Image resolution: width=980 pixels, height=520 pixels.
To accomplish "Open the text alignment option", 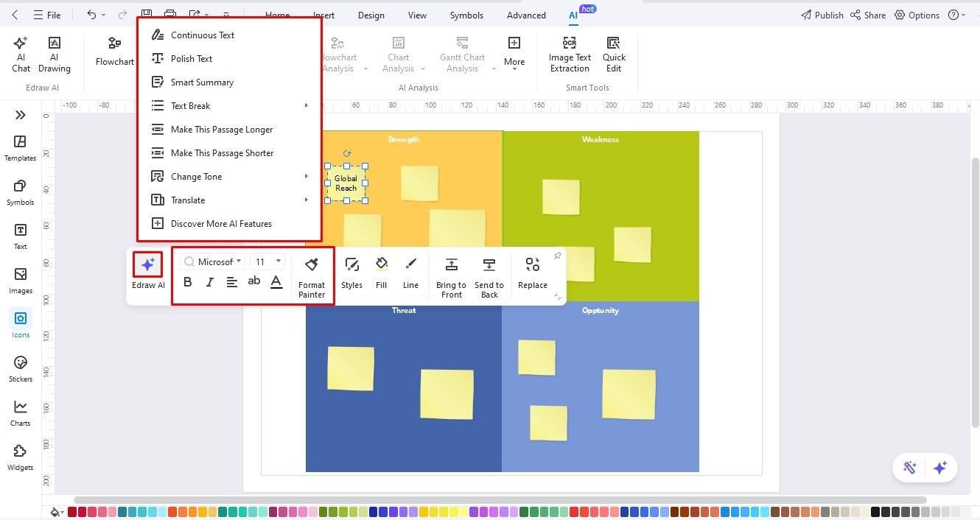I will click(232, 282).
